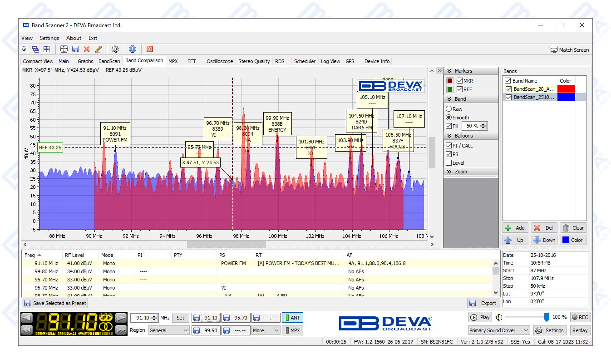Open the Settings menu
This screenshot has height=364, width=611.
tap(49, 38)
